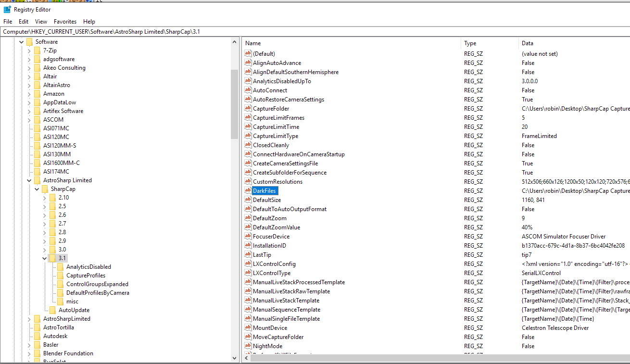Expand the 3.0 key
The width and height of the screenshot is (630, 364).
point(44,250)
